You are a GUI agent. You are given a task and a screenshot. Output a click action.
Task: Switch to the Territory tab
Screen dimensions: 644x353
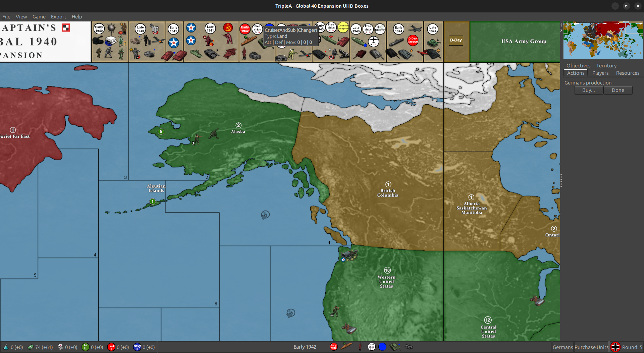pos(606,65)
